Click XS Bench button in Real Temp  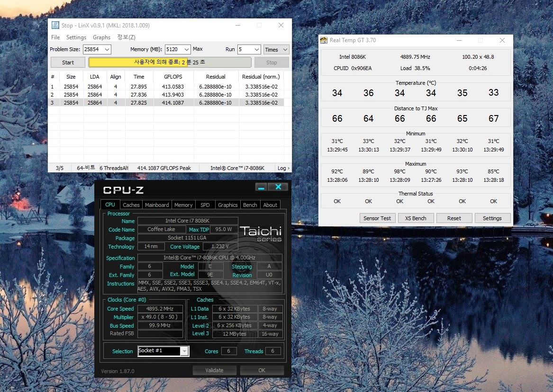pyautogui.click(x=416, y=218)
